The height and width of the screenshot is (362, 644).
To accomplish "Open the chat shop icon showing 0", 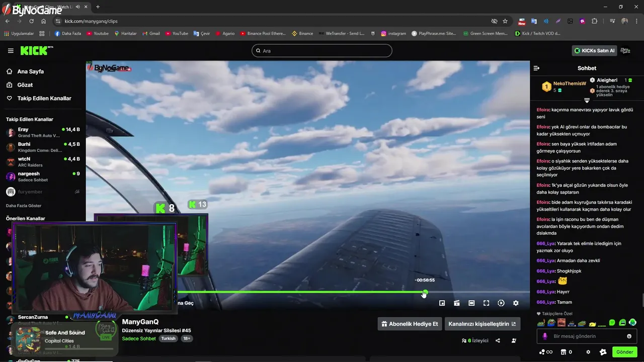I will pos(566,352).
